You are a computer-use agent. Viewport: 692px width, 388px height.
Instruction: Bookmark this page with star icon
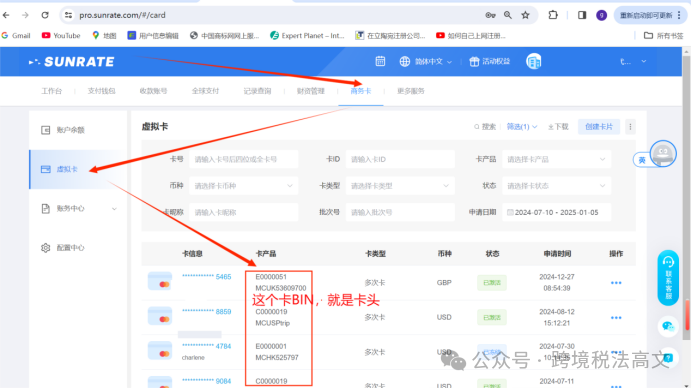525,15
